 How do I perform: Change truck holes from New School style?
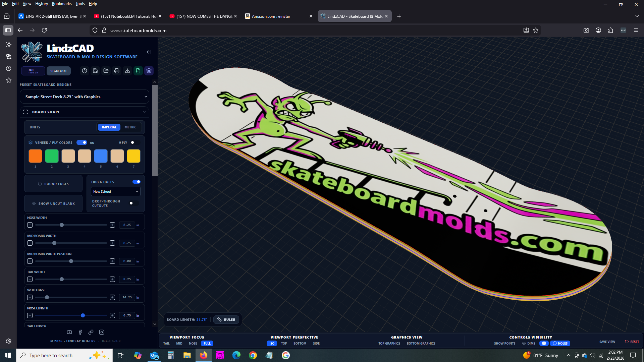point(115,191)
